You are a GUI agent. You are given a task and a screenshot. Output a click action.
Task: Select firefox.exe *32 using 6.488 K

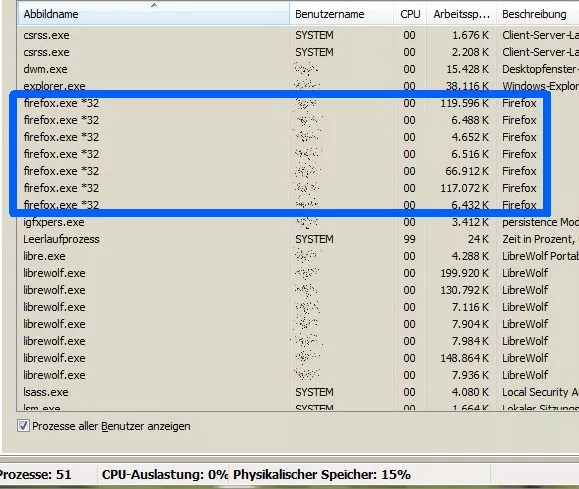pos(298,120)
